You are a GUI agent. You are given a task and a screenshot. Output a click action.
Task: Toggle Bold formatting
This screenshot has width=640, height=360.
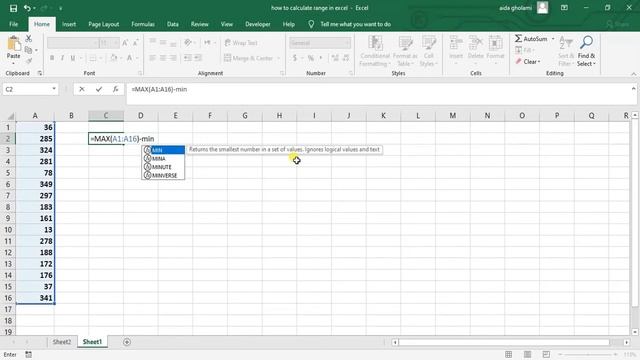[x=52, y=58]
